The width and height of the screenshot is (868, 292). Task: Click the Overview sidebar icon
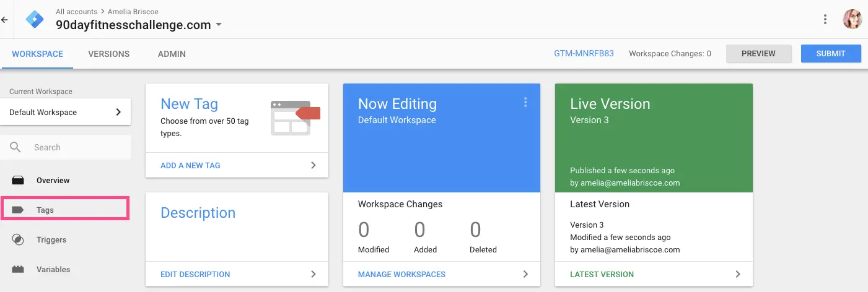(18, 181)
